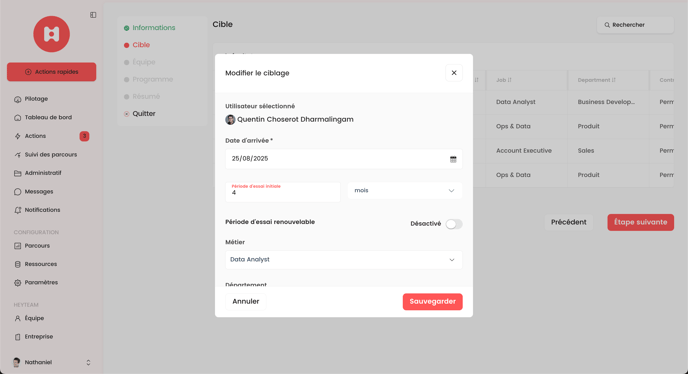Screen dimensions: 688x374
Task: Click the Rechercher search field
Action: tap(635, 25)
